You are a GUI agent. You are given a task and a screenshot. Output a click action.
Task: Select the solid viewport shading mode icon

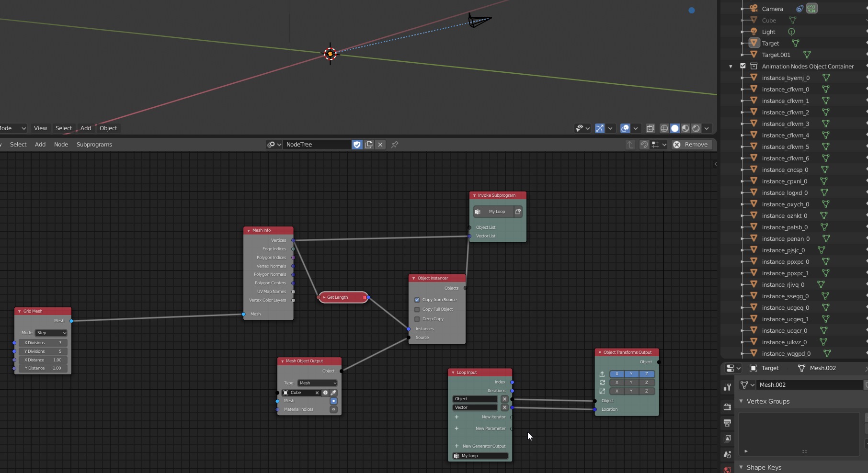675,128
